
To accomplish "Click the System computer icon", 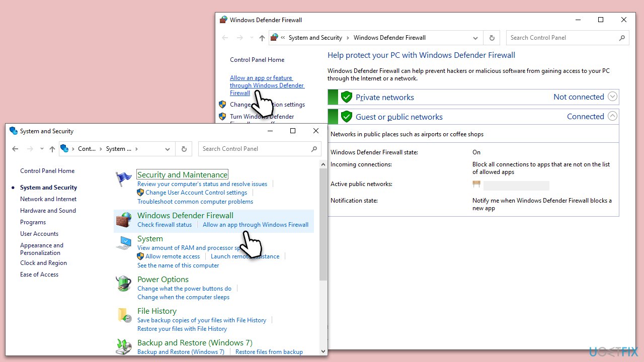I will point(124,243).
